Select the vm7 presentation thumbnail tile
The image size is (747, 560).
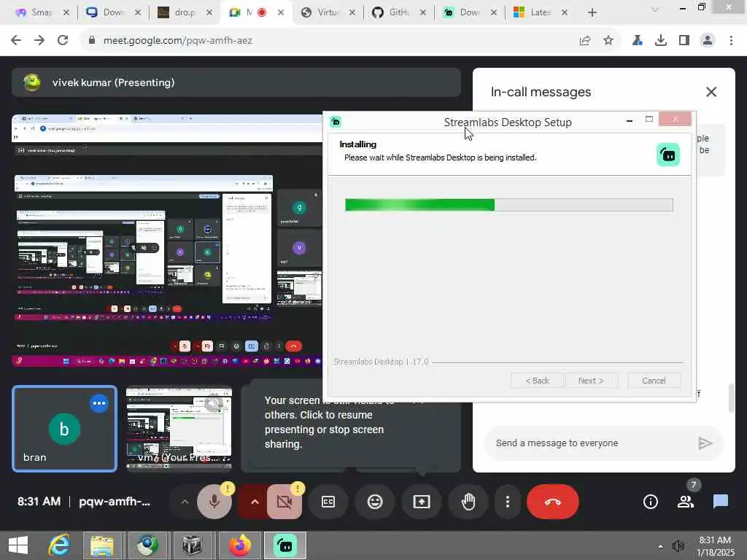pos(179,428)
